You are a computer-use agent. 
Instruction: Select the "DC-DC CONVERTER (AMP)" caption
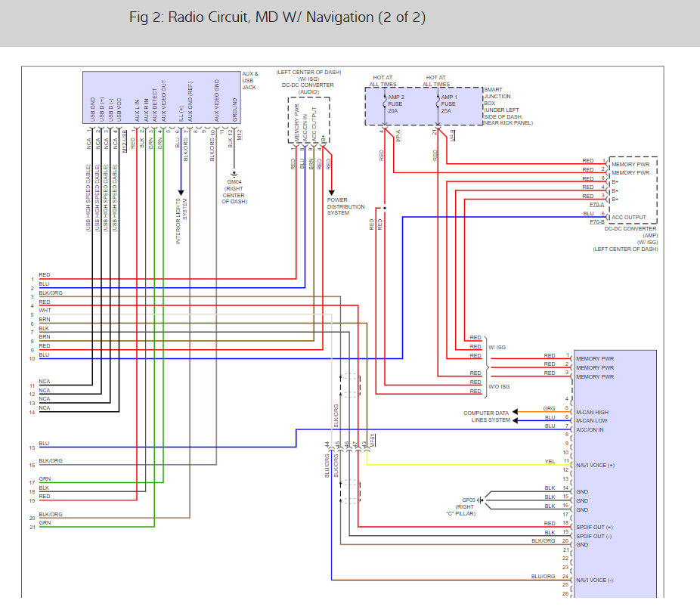(630, 232)
